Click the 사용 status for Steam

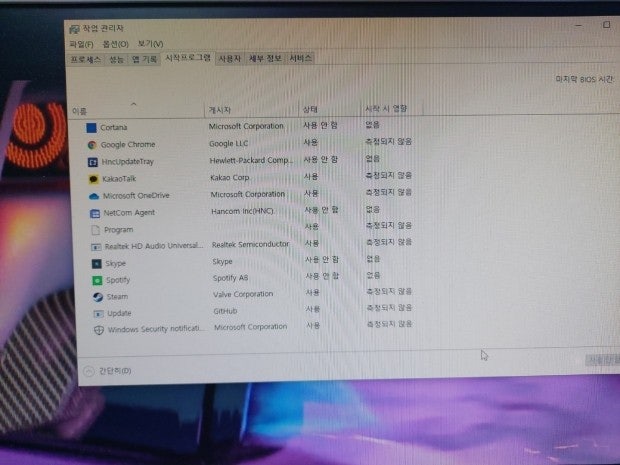point(312,293)
